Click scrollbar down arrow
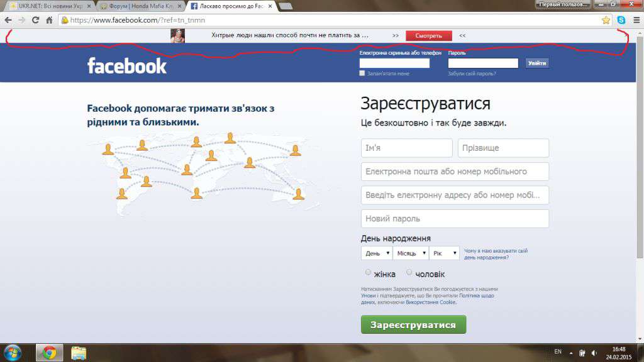The width and height of the screenshot is (644, 362). pos(640,339)
